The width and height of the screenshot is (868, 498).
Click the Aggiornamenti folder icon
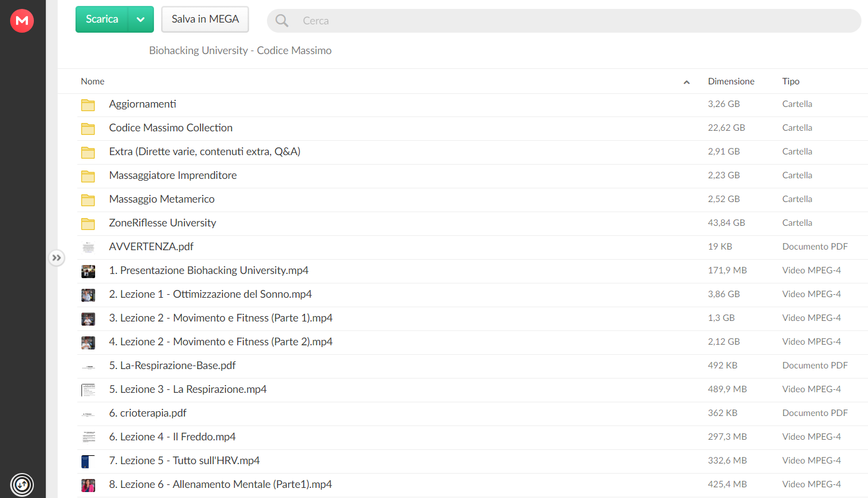pyautogui.click(x=88, y=105)
